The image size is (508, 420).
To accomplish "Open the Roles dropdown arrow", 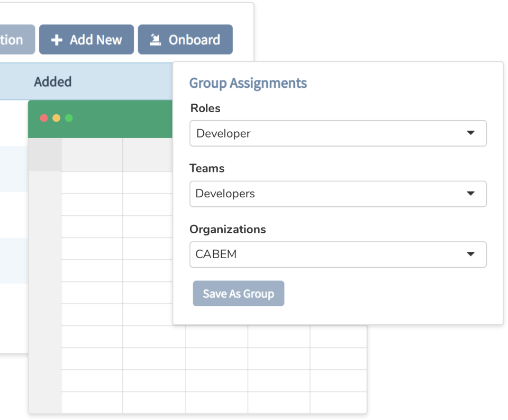I will [x=470, y=133].
